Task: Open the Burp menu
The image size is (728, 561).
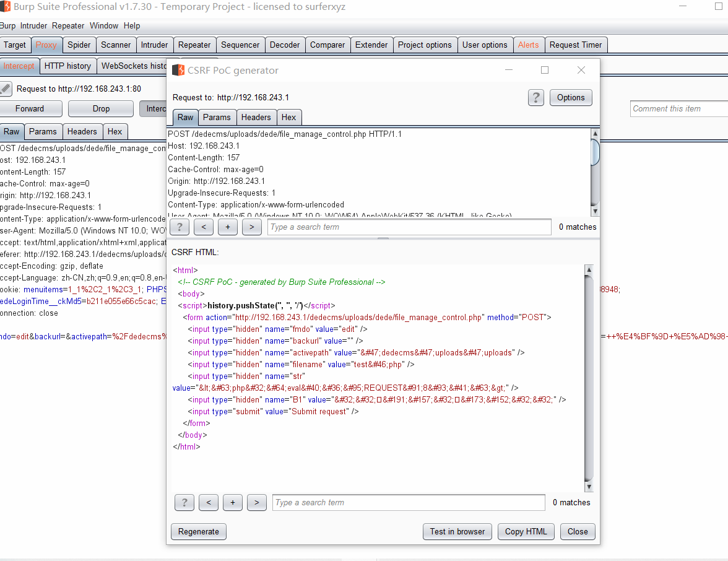Action: [7, 25]
